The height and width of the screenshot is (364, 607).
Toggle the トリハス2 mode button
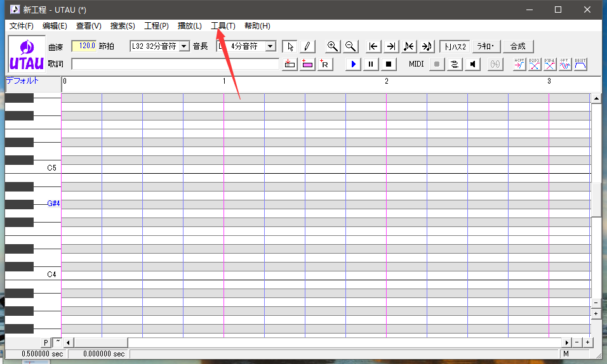coord(455,46)
